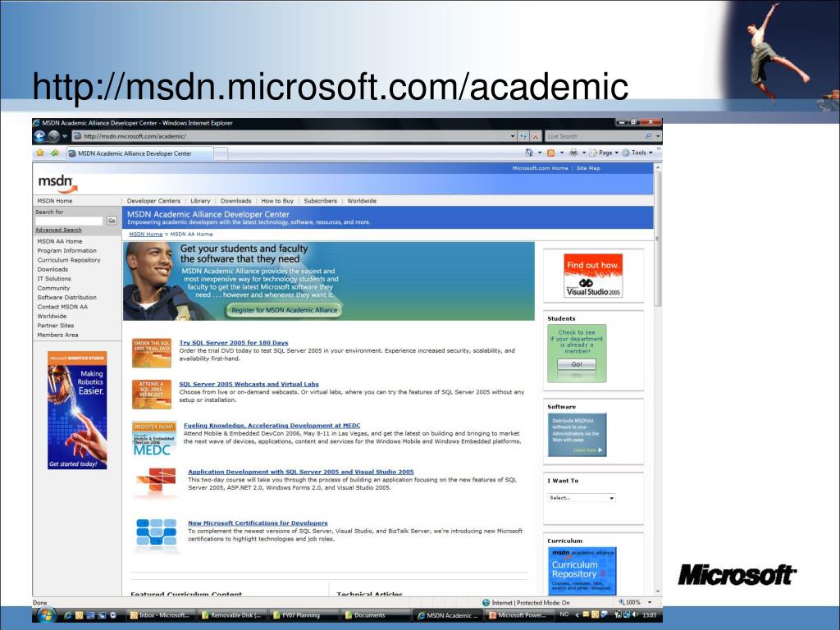This screenshot has height=630, width=840.
Task: Open Favorites Center star icon
Action: click(x=39, y=153)
